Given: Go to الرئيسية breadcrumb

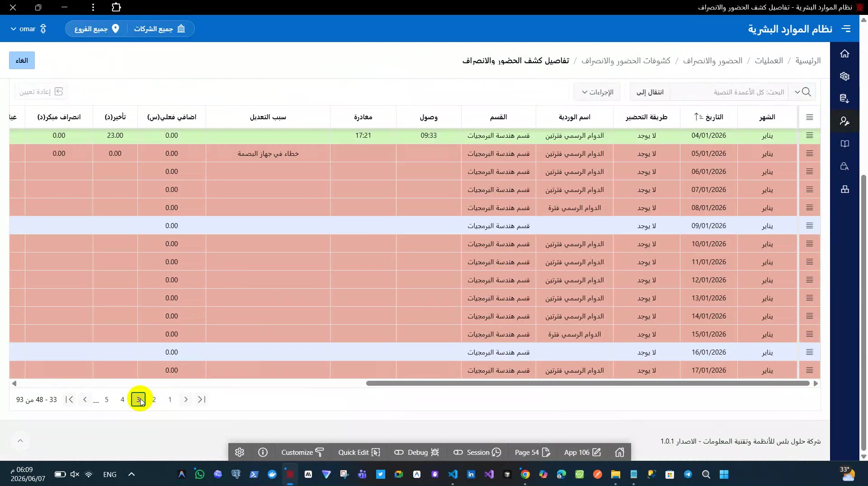Looking at the screenshot, I should (x=808, y=61).
